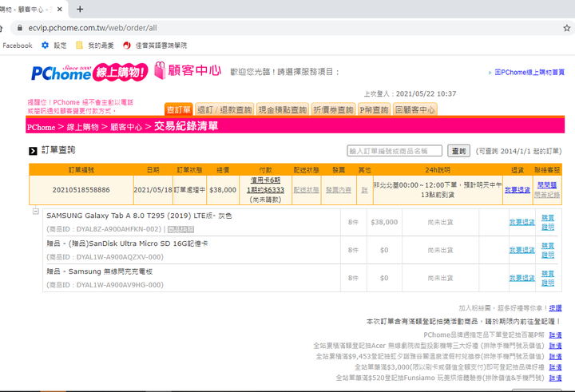The width and height of the screenshot is (575, 392).
Task: Click order number 20210518558886
Action: click(81, 190)
